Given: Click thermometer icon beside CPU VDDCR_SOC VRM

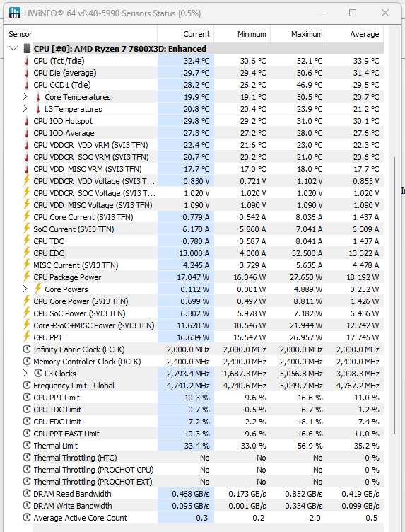Looking at the screenshot, I should tap(27, 158).
